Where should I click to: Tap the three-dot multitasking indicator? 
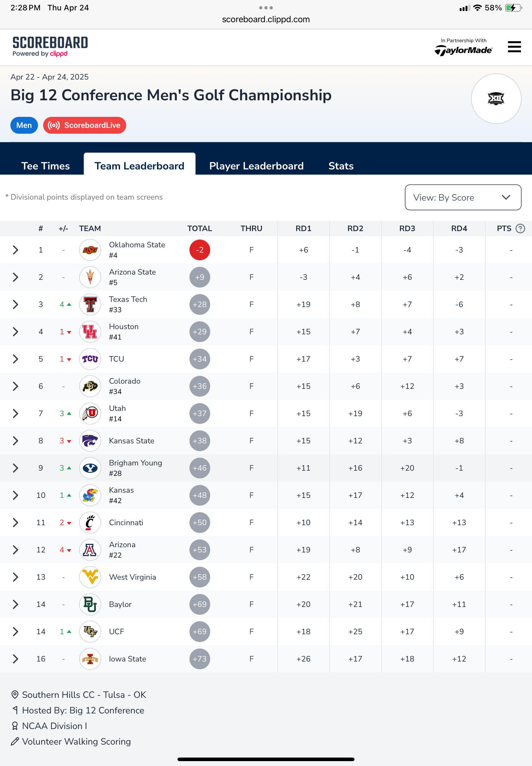pyautogui.click(x=266, y=8)
